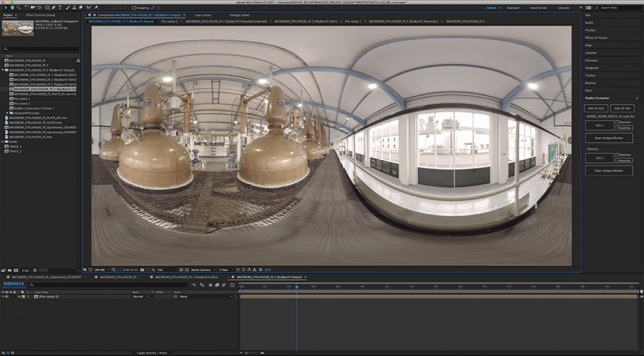Toggle eye visibility for Pre-comp 2 layer
The image size is (644, 356).
[3, 297]
